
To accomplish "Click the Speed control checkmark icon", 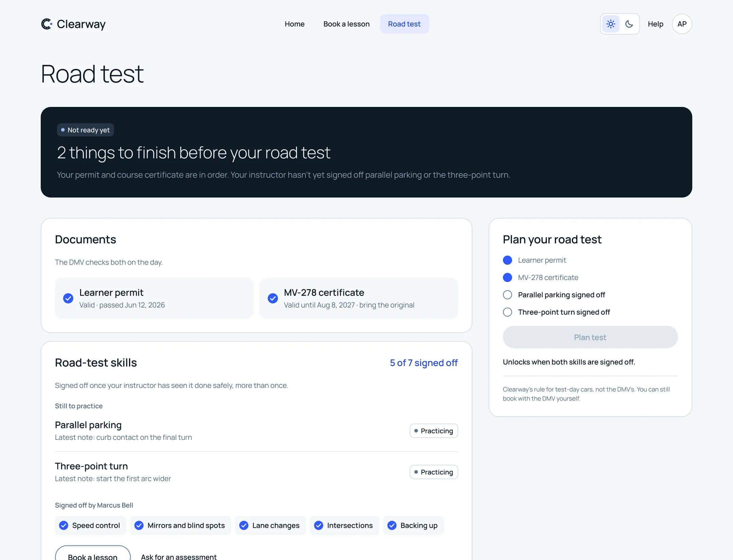I will click(63, 525).
